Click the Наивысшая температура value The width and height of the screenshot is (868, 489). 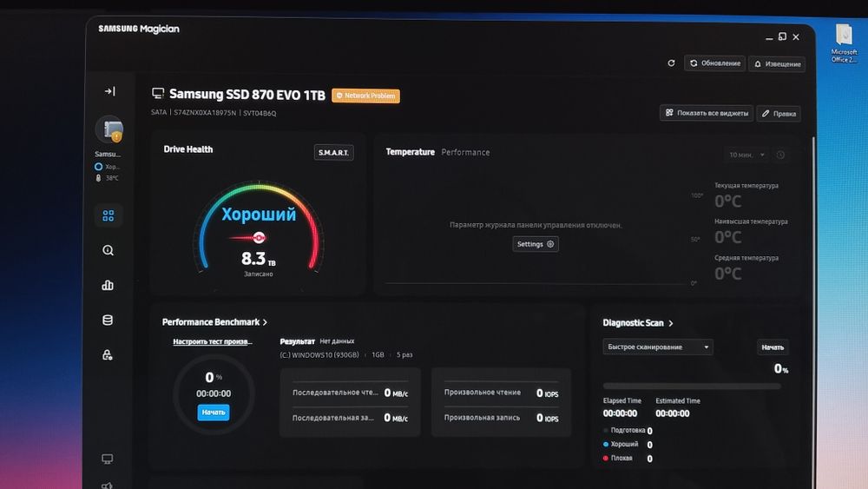[728, 237]
